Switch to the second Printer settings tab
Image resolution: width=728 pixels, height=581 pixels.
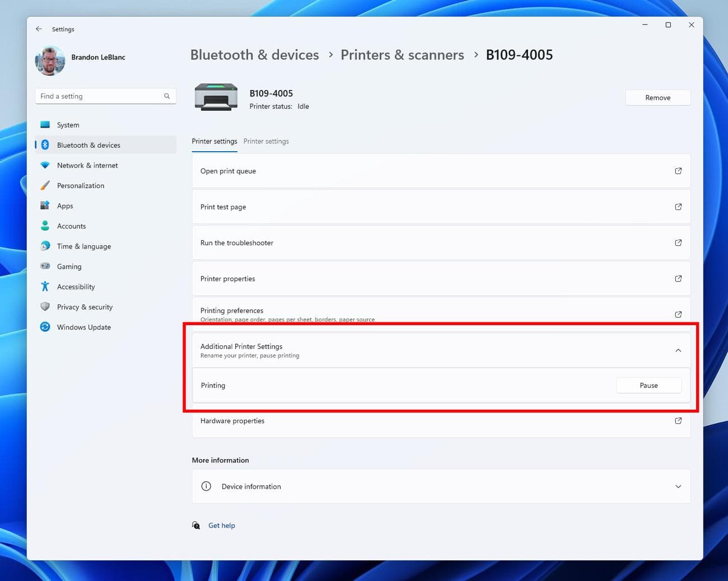[266, 141]
